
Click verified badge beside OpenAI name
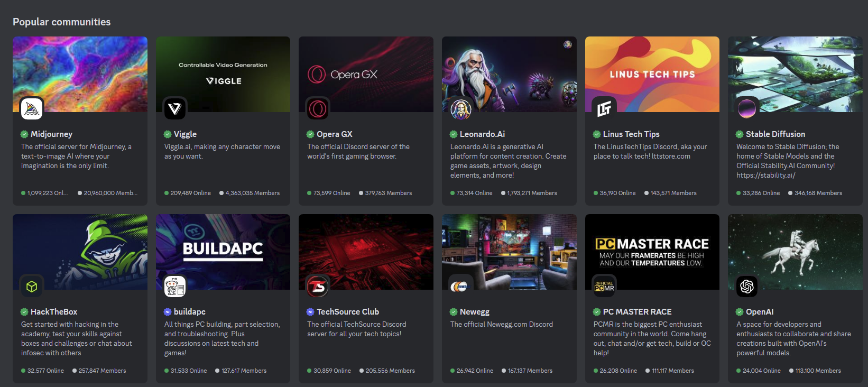[x=740, y=312]
